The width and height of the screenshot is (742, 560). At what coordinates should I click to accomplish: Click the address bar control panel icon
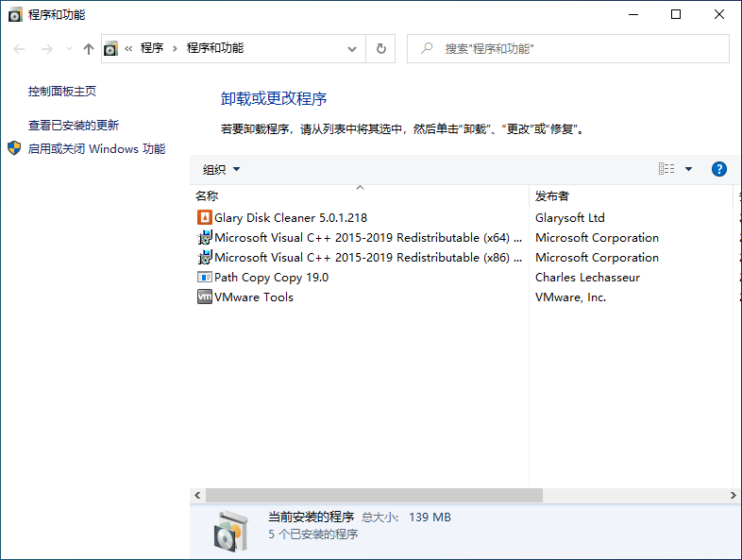pyautogui.click(x=110, y=48)
